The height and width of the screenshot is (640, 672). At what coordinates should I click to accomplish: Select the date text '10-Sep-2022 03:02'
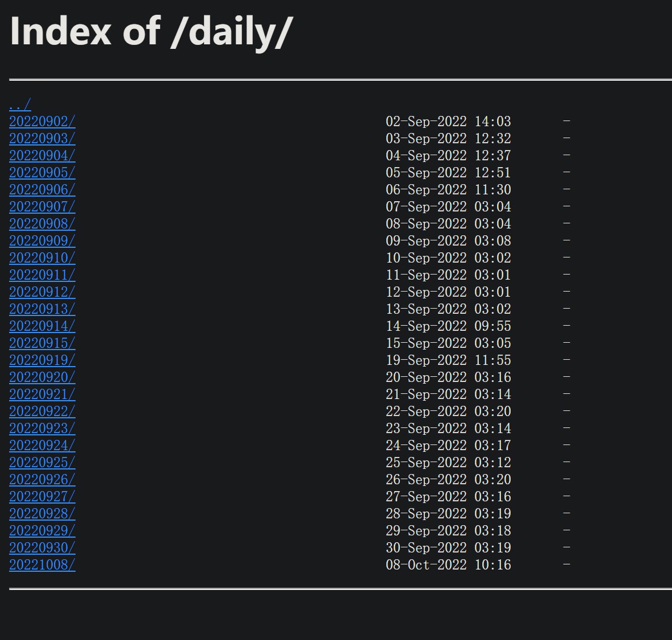coord(448,258)
